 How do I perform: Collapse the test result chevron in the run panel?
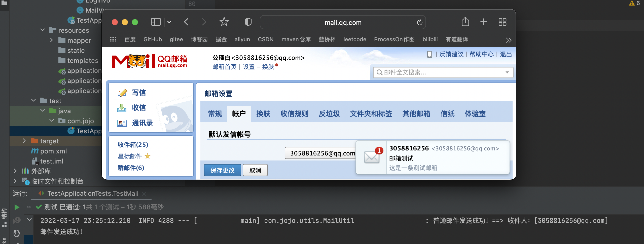(x=29, y=220)
